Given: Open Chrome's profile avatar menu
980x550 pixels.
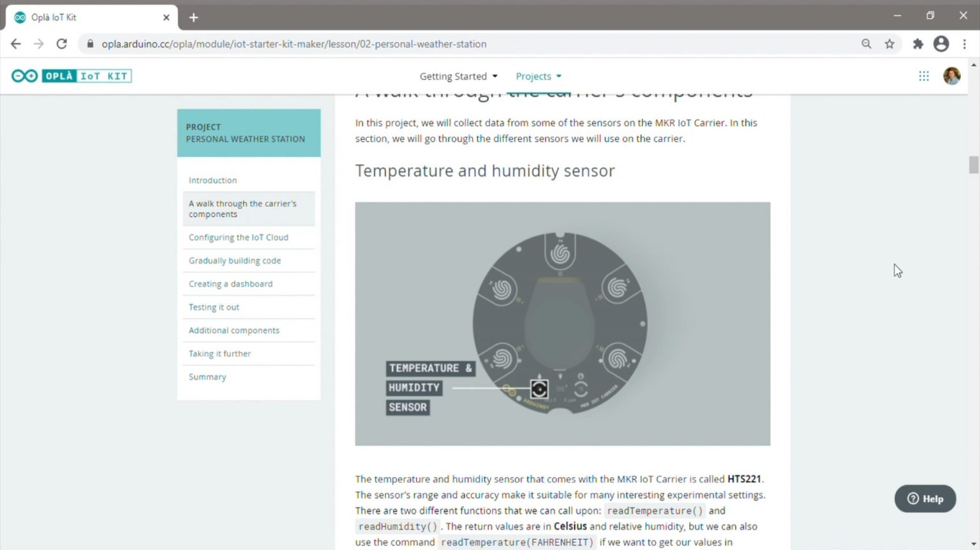Looking at the screenshot, I should [941, 43].
